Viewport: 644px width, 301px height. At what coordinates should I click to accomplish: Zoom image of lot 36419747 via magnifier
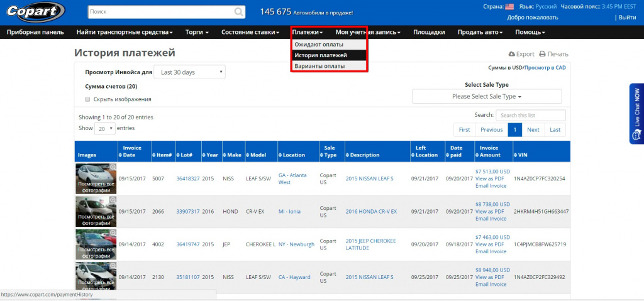click(x=113, y=233)
